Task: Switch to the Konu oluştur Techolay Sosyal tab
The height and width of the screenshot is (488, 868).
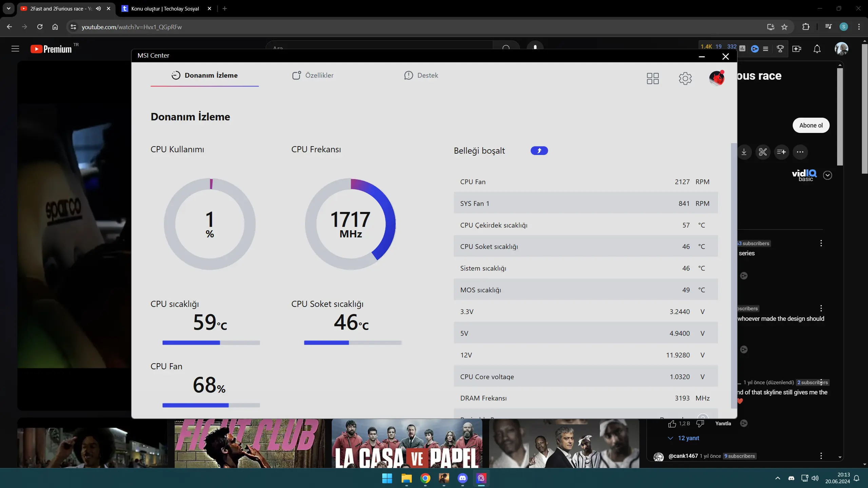Action: click(x=165, y=8)
